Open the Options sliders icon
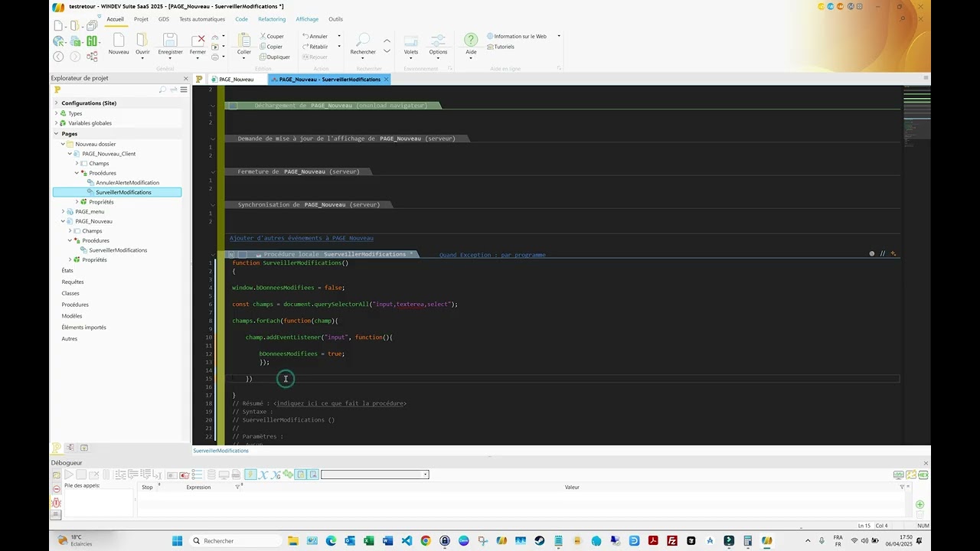Image resolution: width=980 pixels, height=551 pixels. pyautogui.click(x=438, y=40)
